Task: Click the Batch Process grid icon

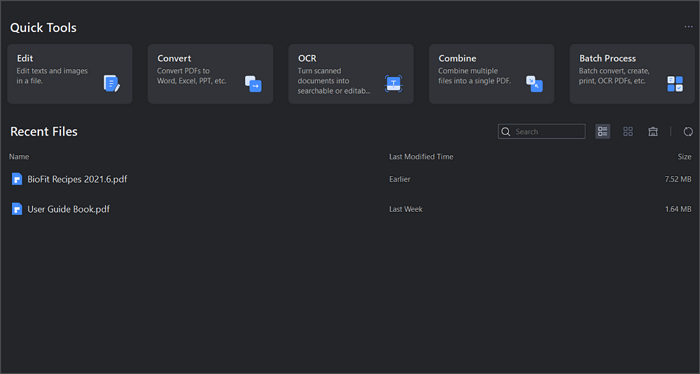Action: click(x=675, y=83)
